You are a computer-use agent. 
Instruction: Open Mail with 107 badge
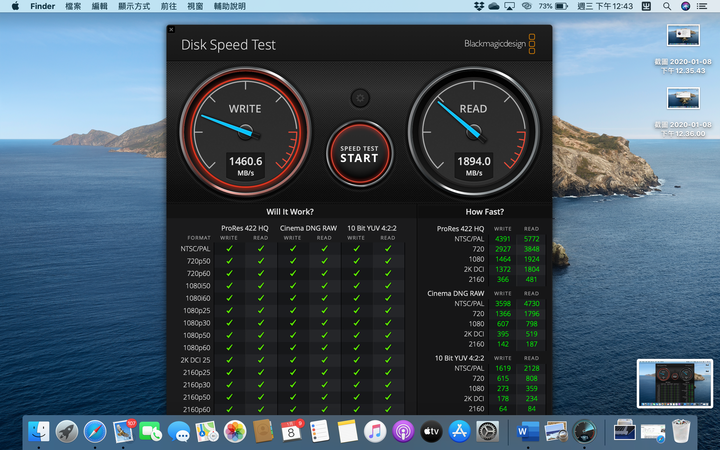coord(124,431)
